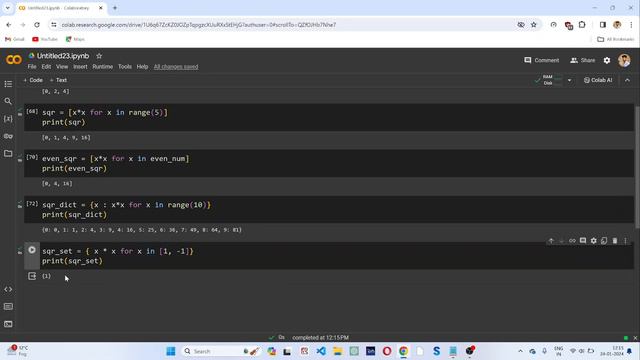Bookmark this page with the star
Viewport: 640px width, 360px height.
click(533, 25)
